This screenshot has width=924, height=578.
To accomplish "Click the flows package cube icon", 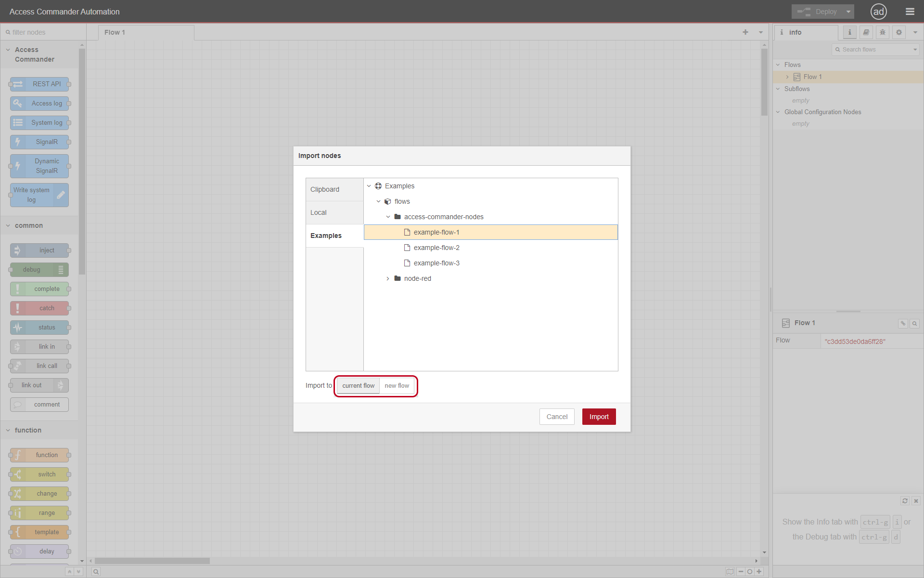I will point(388,201).
